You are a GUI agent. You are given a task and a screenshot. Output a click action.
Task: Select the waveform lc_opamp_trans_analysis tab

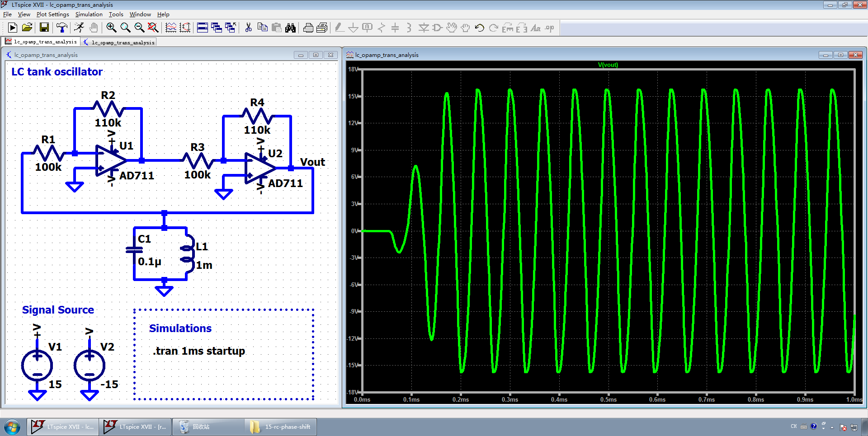coord(41,42)
